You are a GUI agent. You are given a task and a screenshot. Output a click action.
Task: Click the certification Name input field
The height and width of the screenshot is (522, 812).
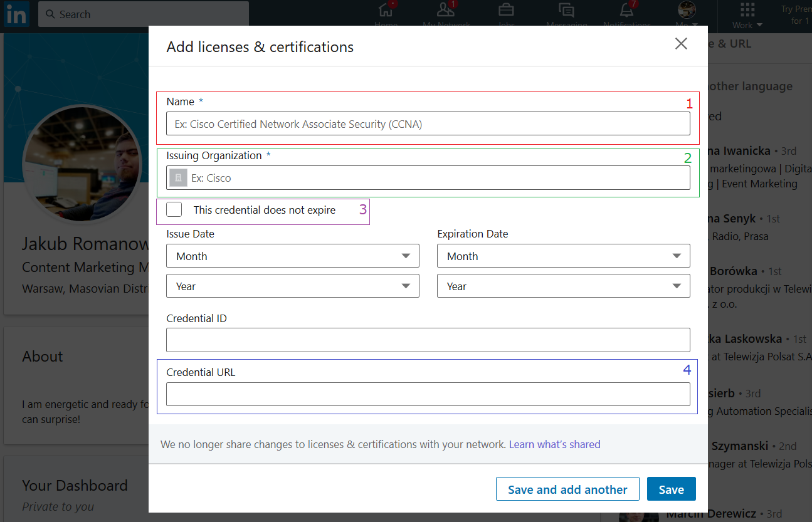428,124
